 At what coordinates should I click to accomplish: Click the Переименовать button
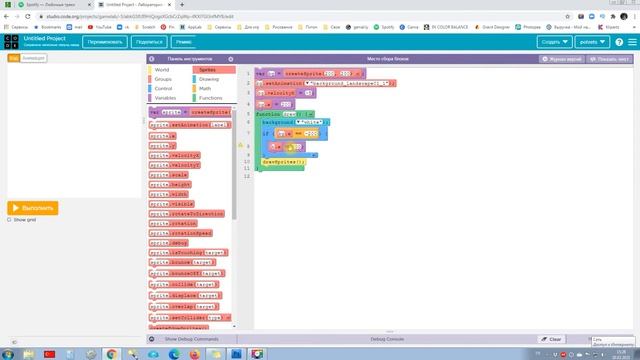click(x=104, y=42)
